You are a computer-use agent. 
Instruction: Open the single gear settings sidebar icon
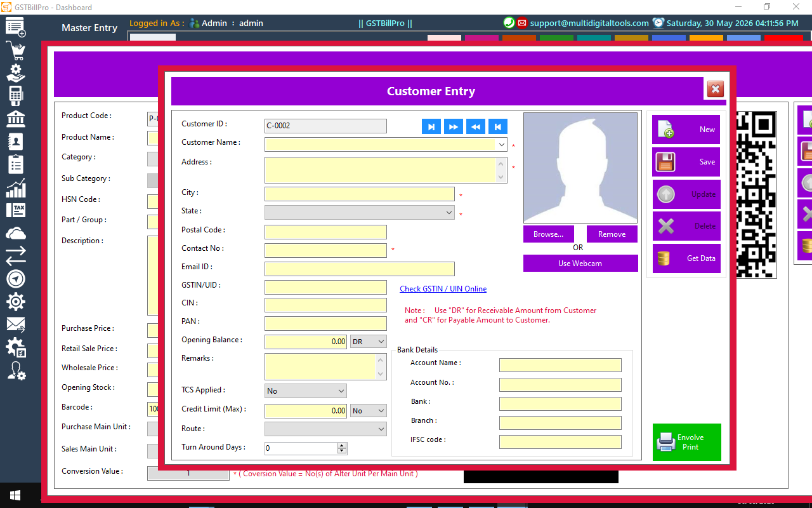click(x=16, y=302)
